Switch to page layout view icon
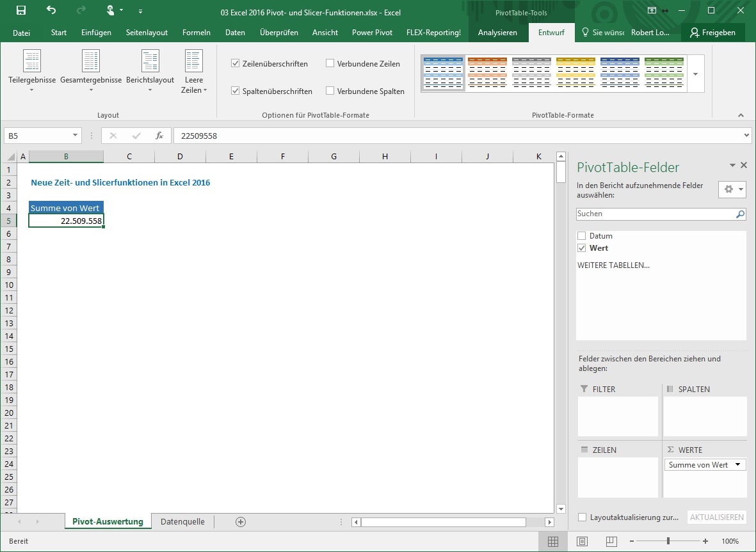The width and height of the screenshot is (756, 552). [582, 541]
